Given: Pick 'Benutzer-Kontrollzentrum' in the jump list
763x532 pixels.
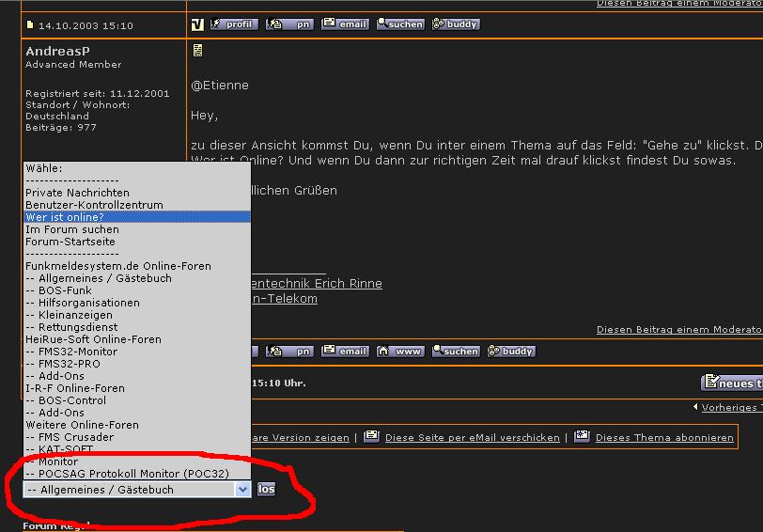Looking at the screenshot, I should (x=94, y=205).
